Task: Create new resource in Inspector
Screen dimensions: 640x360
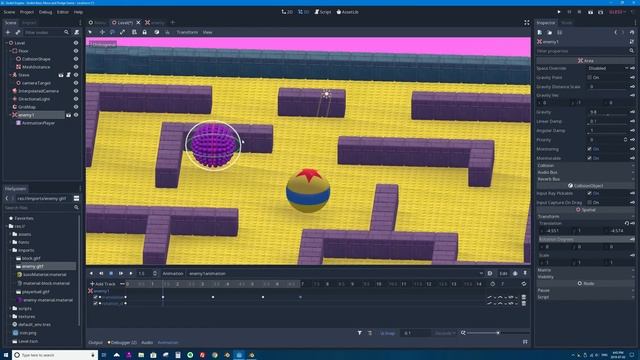Action: point(540,32)
